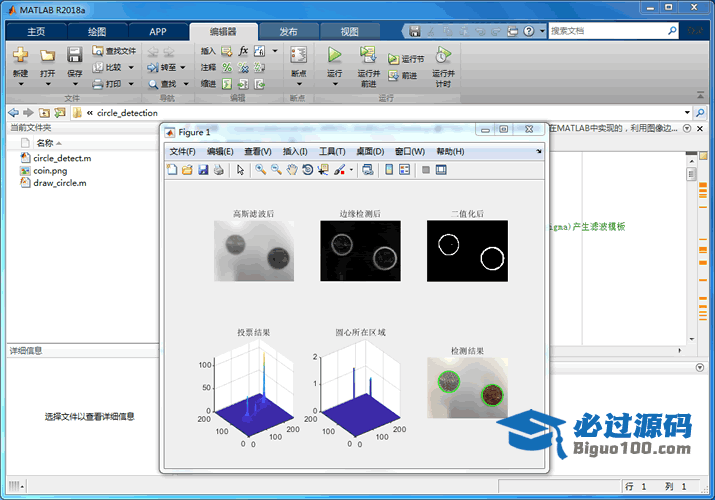Switch to the 绘图 (Plots) ribbon tab
715x500 pixels.
coord(98,31)
